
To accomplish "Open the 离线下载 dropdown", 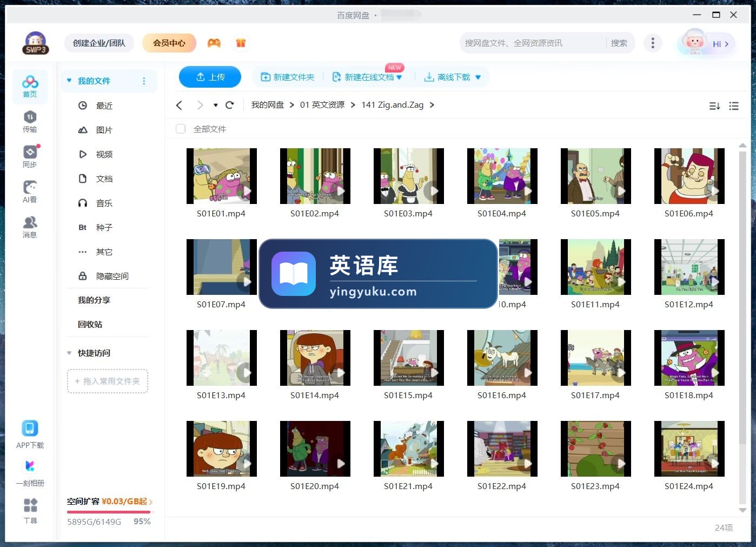I will tap(478, 77).
